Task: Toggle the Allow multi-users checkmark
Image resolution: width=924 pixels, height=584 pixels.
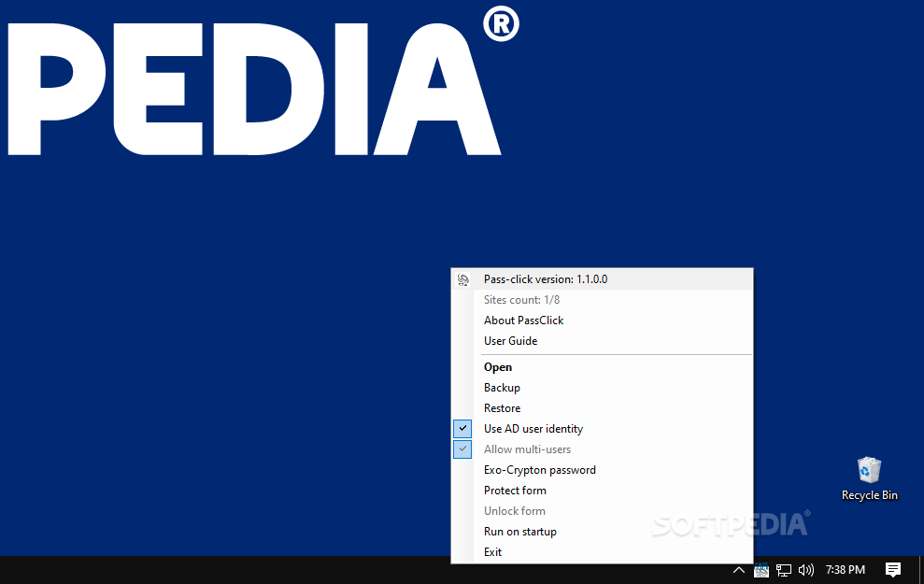Action: [462, 449]
